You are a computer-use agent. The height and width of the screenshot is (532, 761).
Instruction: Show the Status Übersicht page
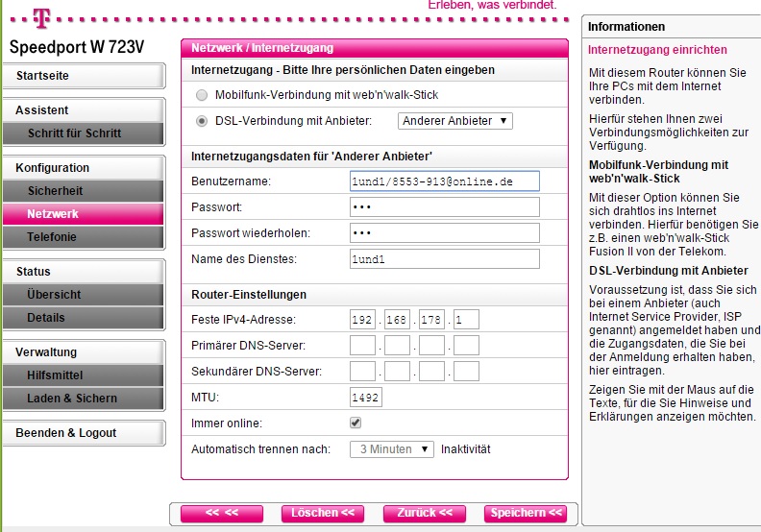pyautogui.click(x=74, y=295)
